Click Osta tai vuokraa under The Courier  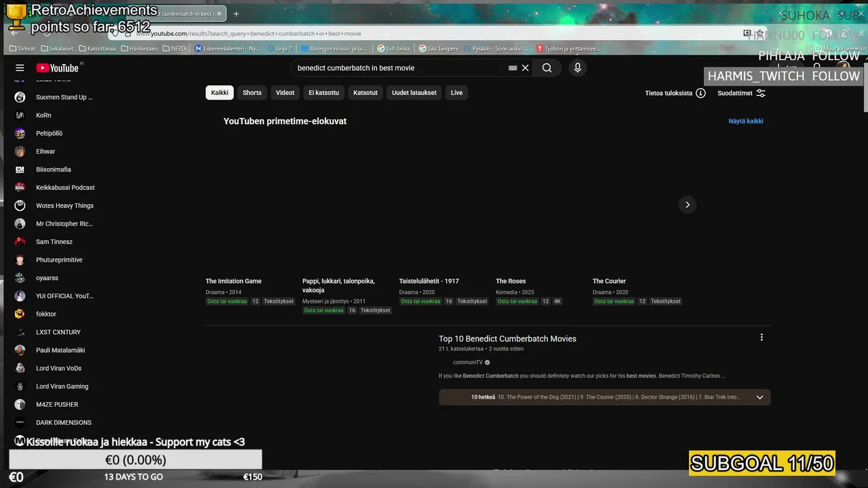(614, 302)
